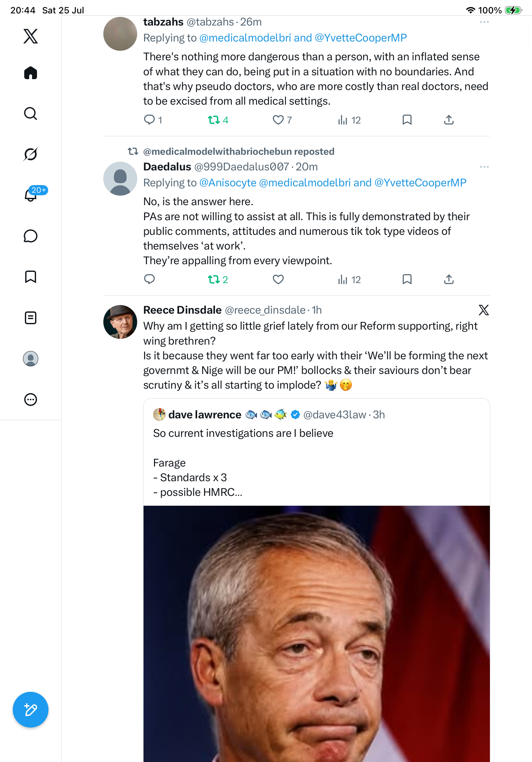Image resolution: width=532 pixels, height=762 pixels.
Task: Open the Farage photo in quoted tweet
Action: [x=316, y=633]
